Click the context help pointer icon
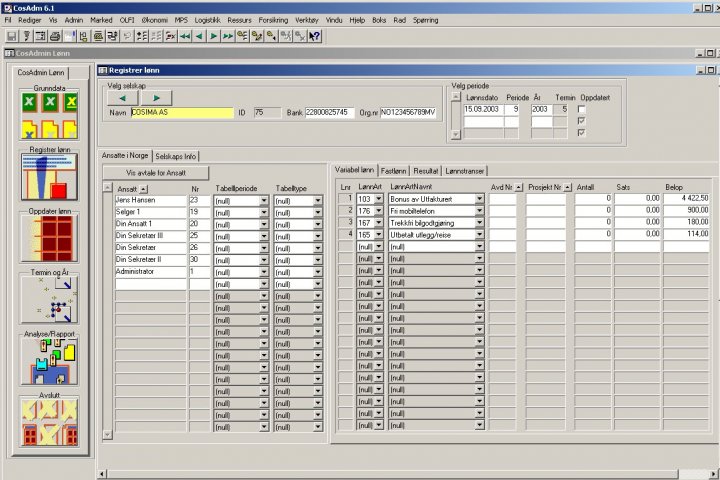Screen dimensions: 720x480 (x=315, y=36)
